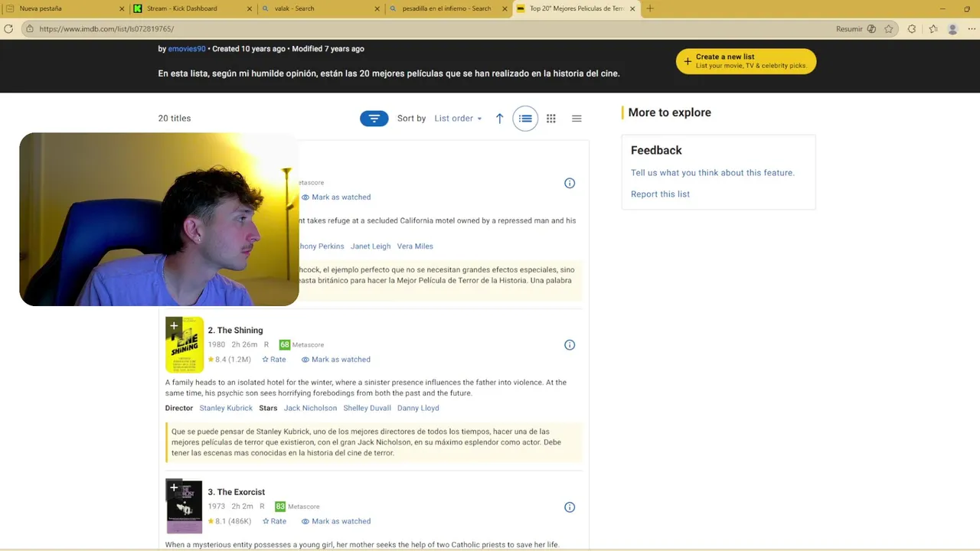Viewport: 980px width, 551px height.
Task: Close the Top 20 Mejores Peliculas tab
Action: click(632, 8)
